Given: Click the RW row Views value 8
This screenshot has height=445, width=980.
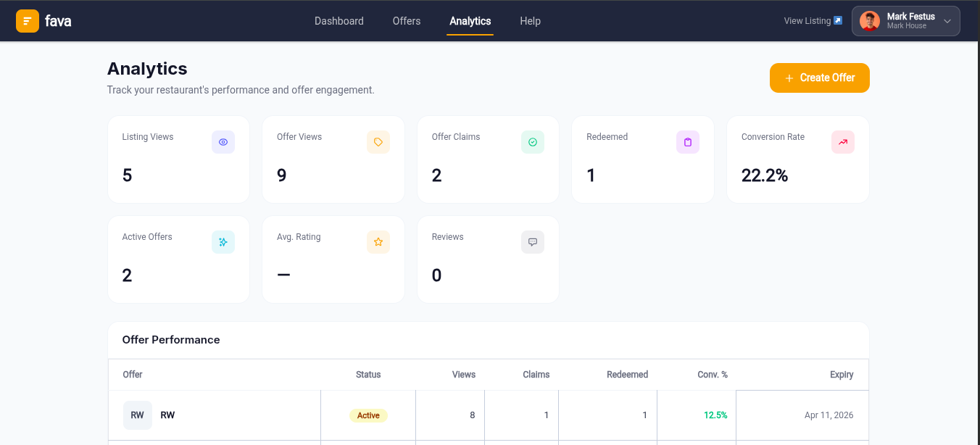Looking at the screenshot, I should coord(473,415).
